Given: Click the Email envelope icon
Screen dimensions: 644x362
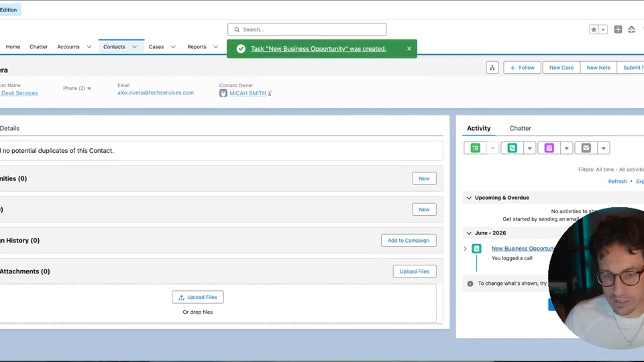Looking at the screenshot, I should coord(586,147).
